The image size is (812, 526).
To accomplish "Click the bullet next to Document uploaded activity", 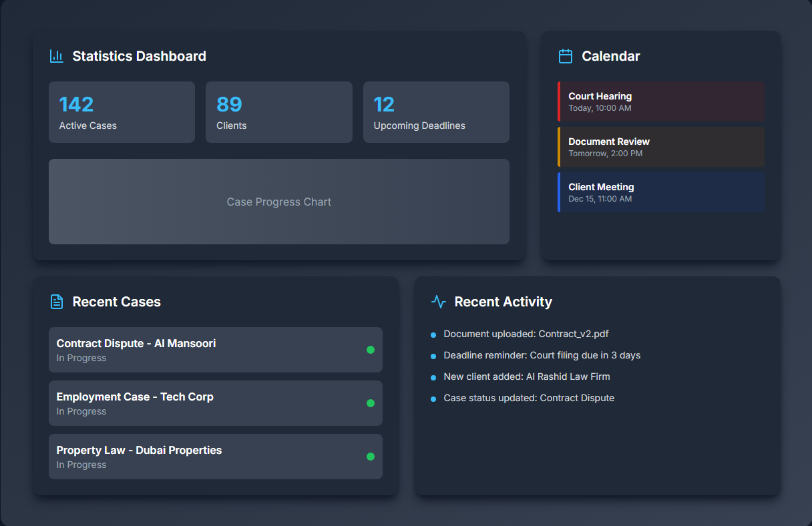I will click(433, 334).
